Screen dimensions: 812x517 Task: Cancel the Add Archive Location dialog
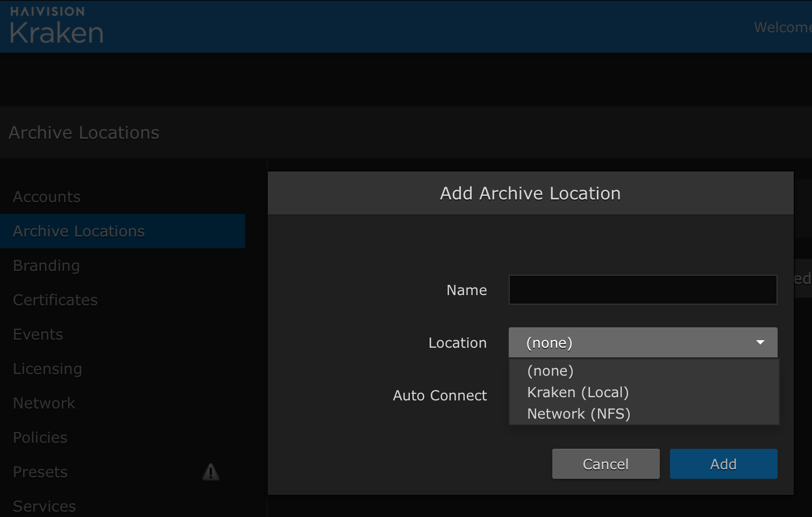click(x=606, y=464)
